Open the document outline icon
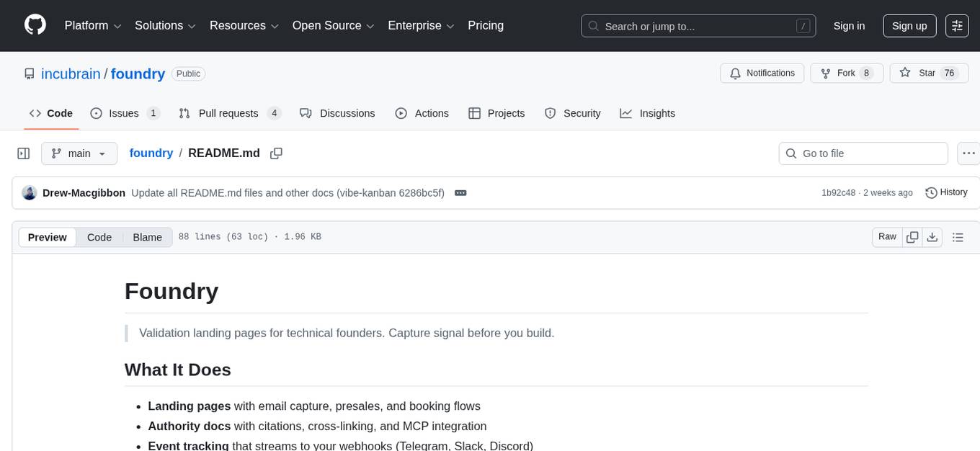Image resolution: width=980 pixels, height=451 pixels. click(x=958, y=237)
